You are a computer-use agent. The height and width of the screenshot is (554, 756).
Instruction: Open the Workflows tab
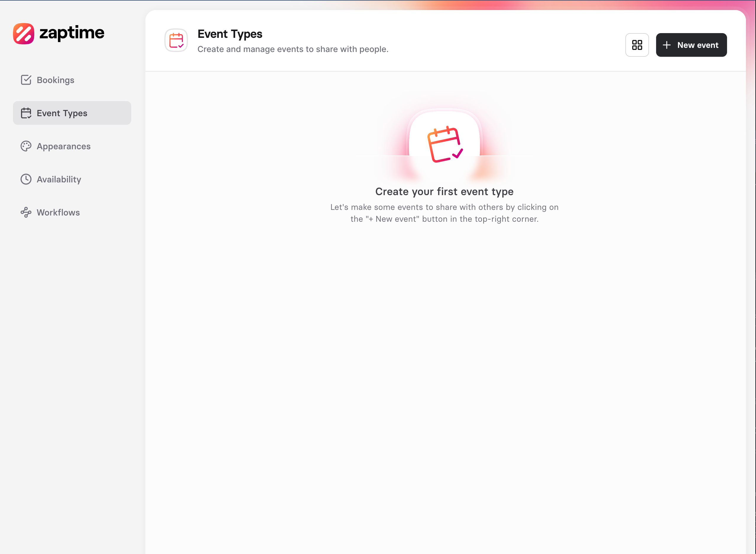58,212
